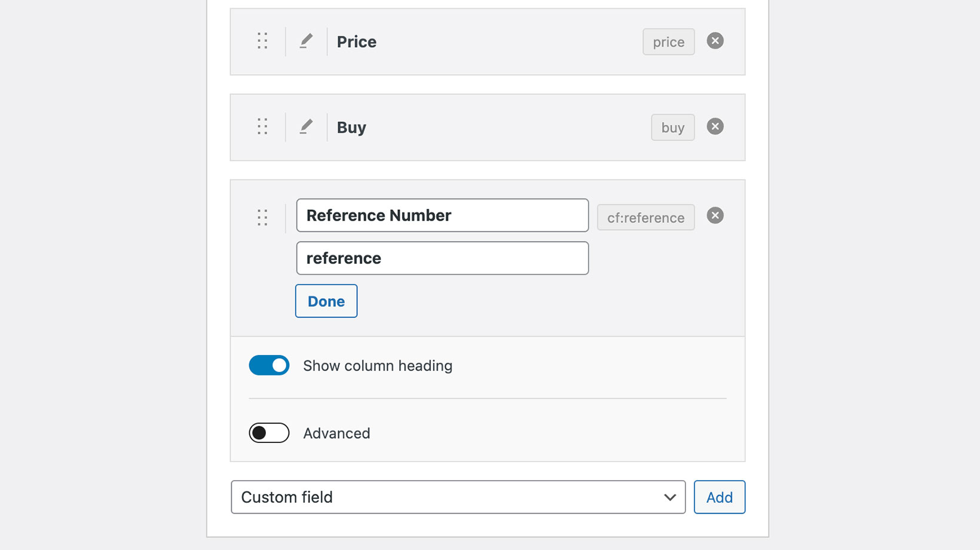The image size is (980, 550).
Task: Click the edit pencil for the Price column
Action: tap(307, 41)
